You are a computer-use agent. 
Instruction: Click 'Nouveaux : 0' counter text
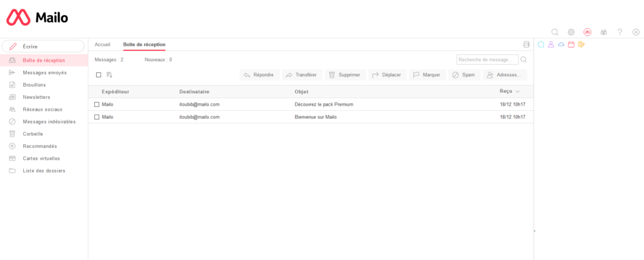point(158,60)
